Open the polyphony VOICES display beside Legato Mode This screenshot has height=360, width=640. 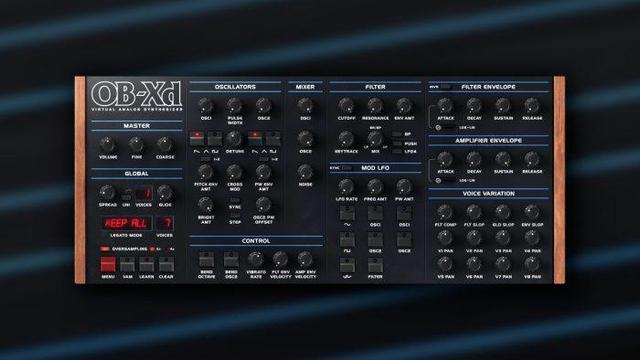pyautogui.click(x=165, y=223)
